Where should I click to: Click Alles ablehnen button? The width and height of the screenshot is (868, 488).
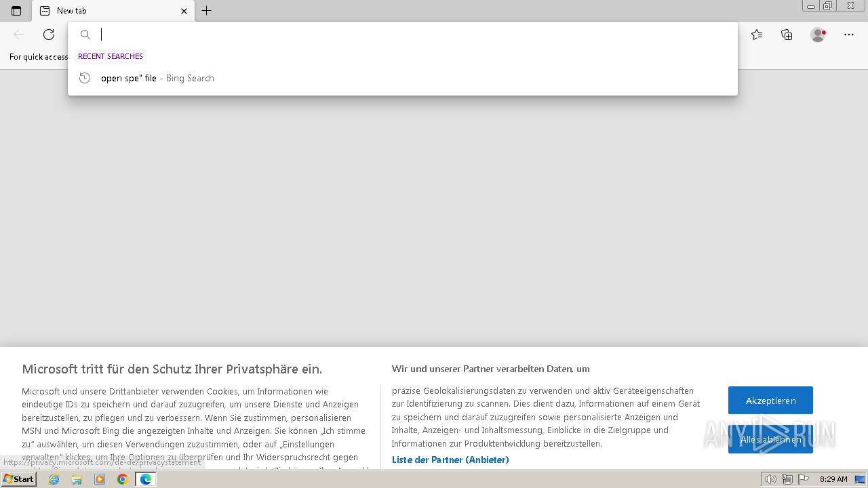[x=770, y=439]
